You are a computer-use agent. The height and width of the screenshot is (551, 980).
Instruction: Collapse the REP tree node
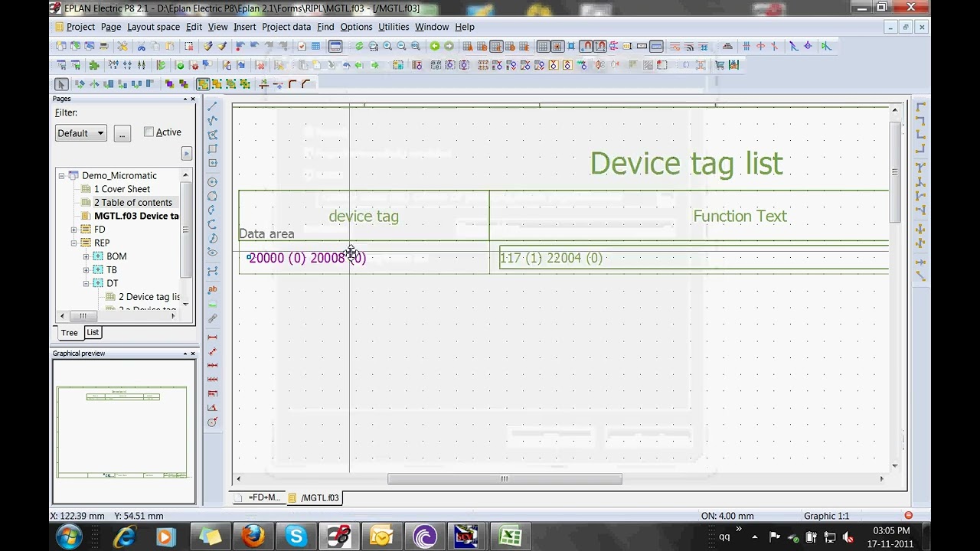pyautogui.click(x=73, y=243)
